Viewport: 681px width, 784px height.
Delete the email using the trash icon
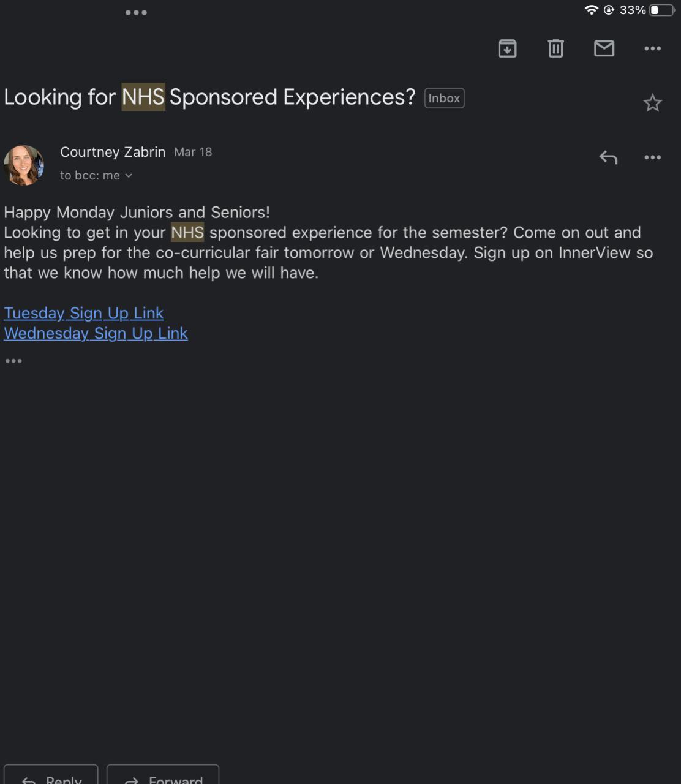(555, 48)
